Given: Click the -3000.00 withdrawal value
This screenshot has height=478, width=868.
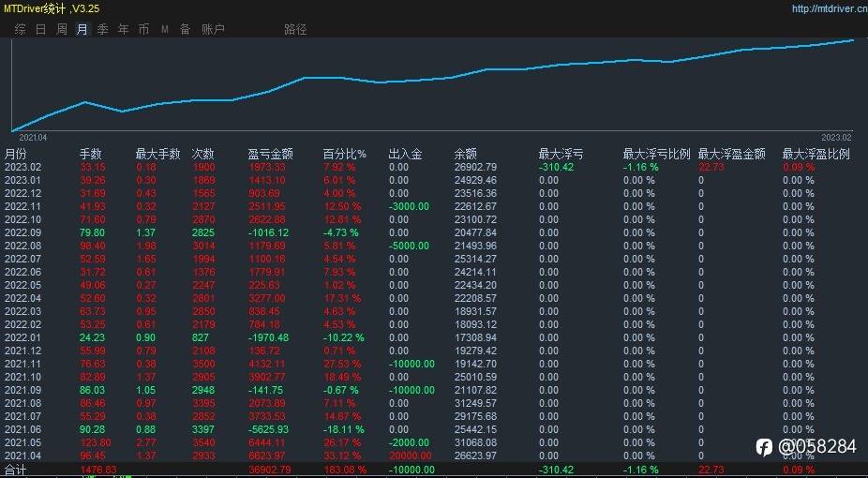Looking at the screenshot, I should click(x=408, y=206).
